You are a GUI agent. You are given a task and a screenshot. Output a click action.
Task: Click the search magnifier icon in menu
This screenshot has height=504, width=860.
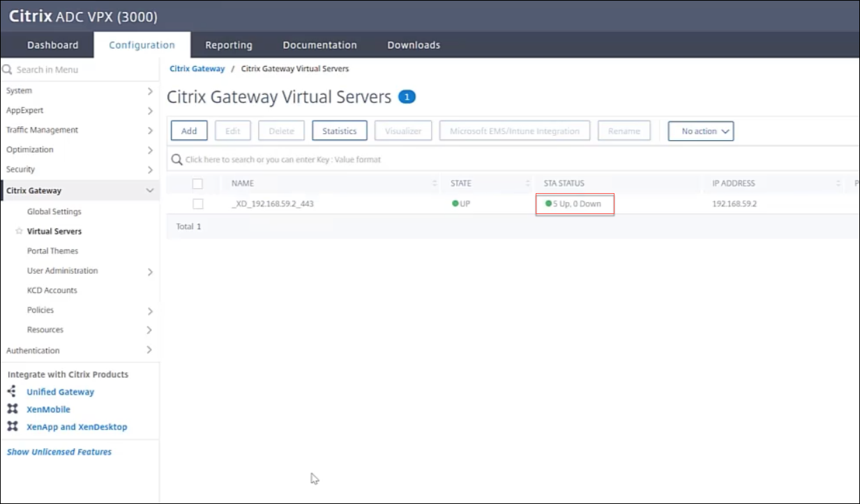coord(8,70)
